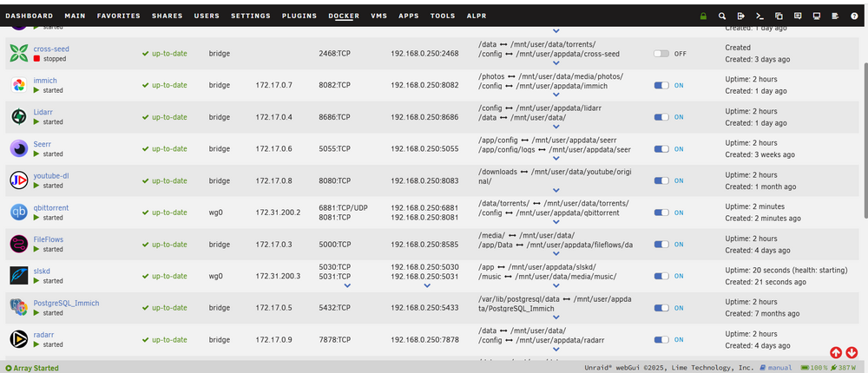Toggle autostart for qbittorrent
This screenshot has height=373, width=868.
coord(661,213)
